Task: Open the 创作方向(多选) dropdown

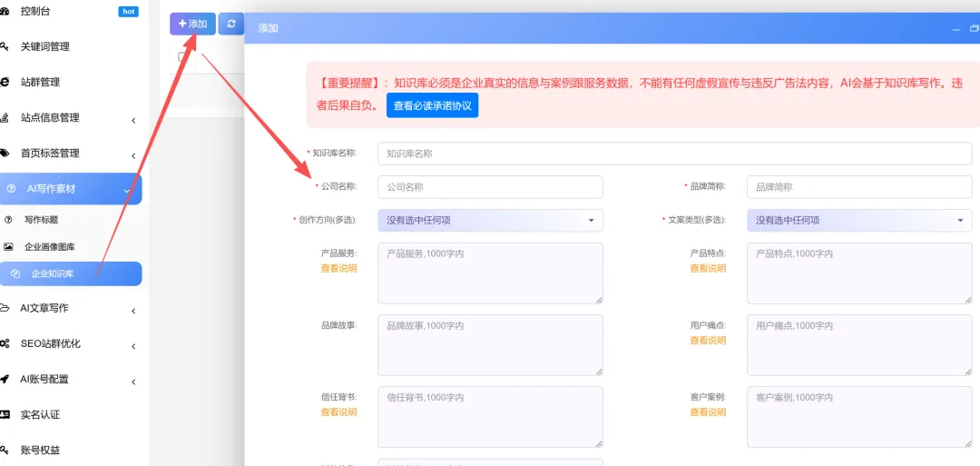Action: tap(490, 220)
